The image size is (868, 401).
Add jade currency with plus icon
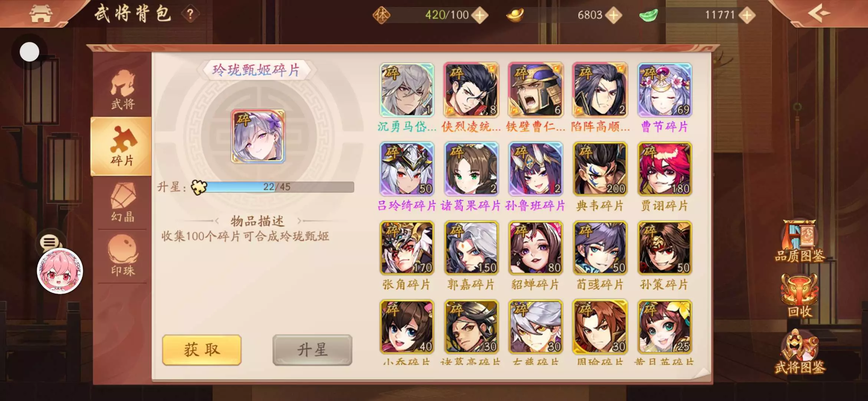pyautogui.click(x=747, y=15)
